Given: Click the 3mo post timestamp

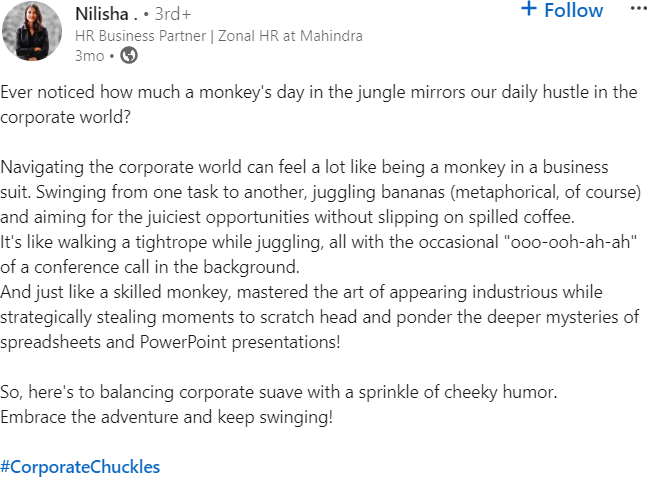Looking at the screenshot, I should tap(89, 55).
